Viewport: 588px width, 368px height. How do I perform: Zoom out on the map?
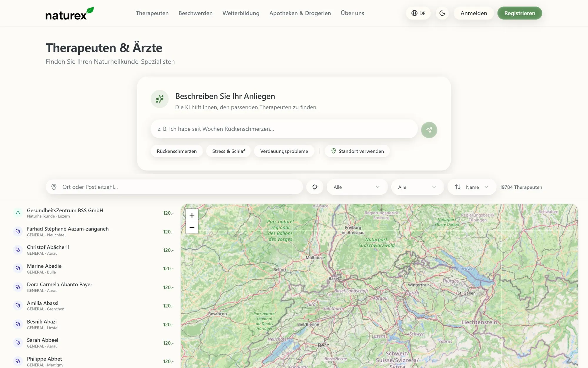(192, 228)
